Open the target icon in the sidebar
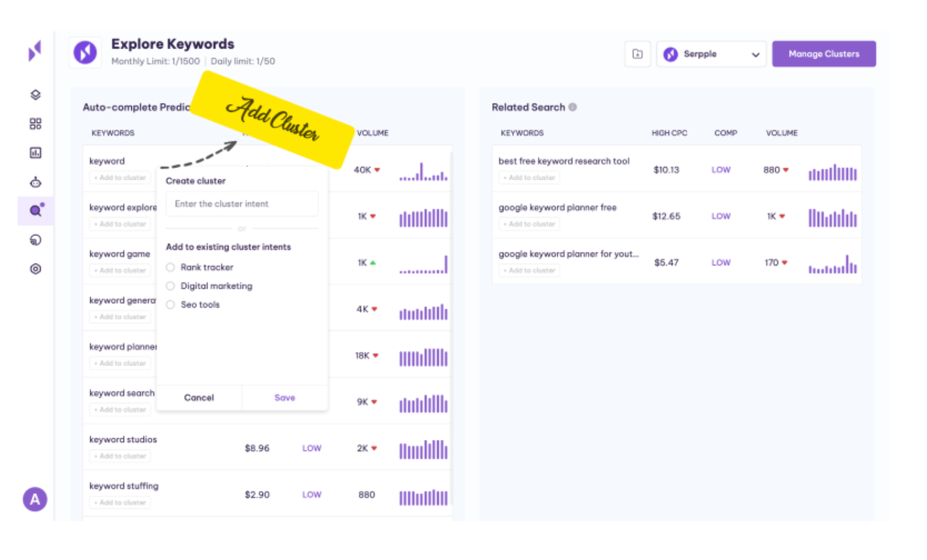The height and width of the screenshot is (560, 927). tap(36, 269)
